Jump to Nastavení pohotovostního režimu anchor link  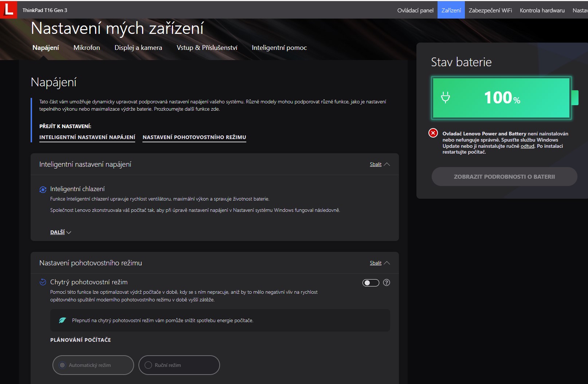pos(194,137)
